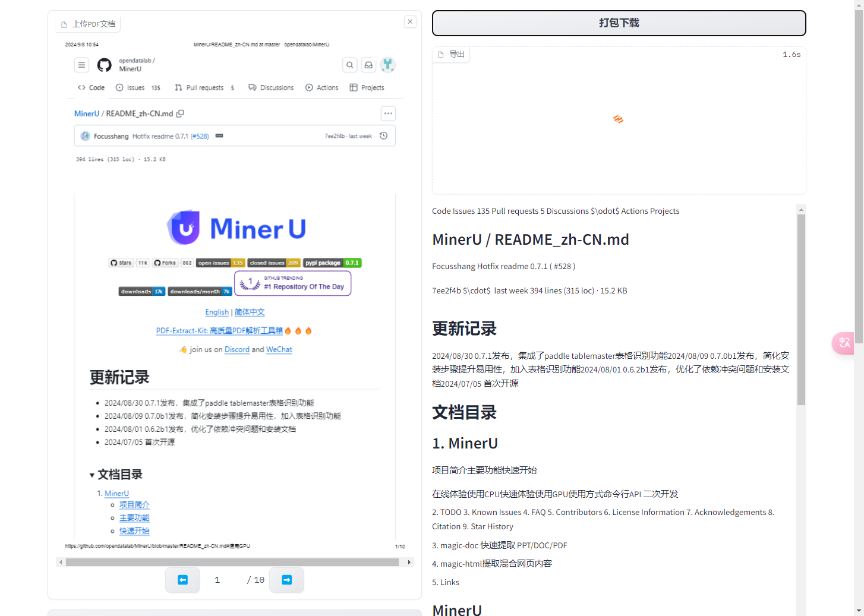Click the 导出 label
864x616 pixels.
coord(451,54)
